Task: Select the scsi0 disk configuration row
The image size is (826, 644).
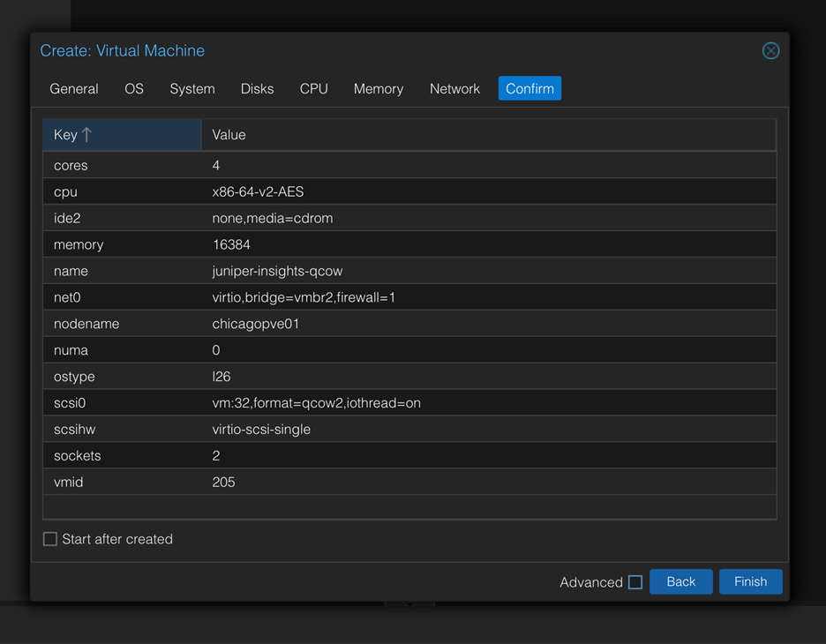Action: [x=409, y=403]
